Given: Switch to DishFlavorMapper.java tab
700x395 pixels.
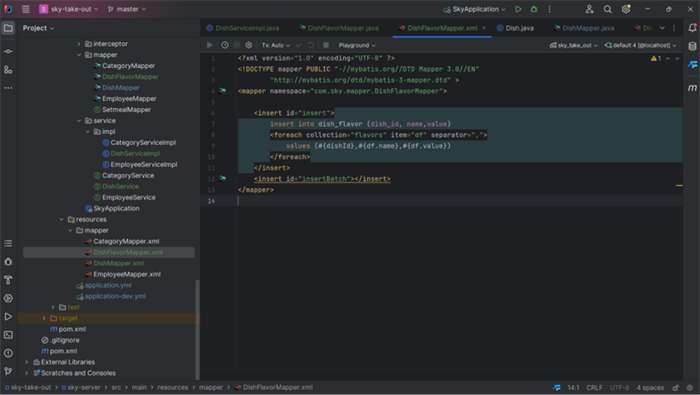Looking at the screenshot, I should coord(339,28).
